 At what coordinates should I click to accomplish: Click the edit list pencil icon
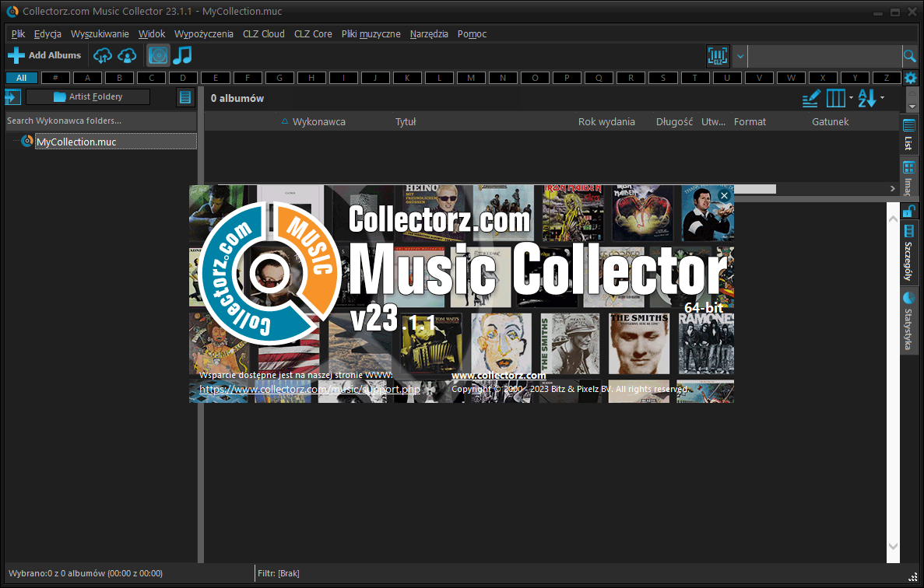[811, 98]
